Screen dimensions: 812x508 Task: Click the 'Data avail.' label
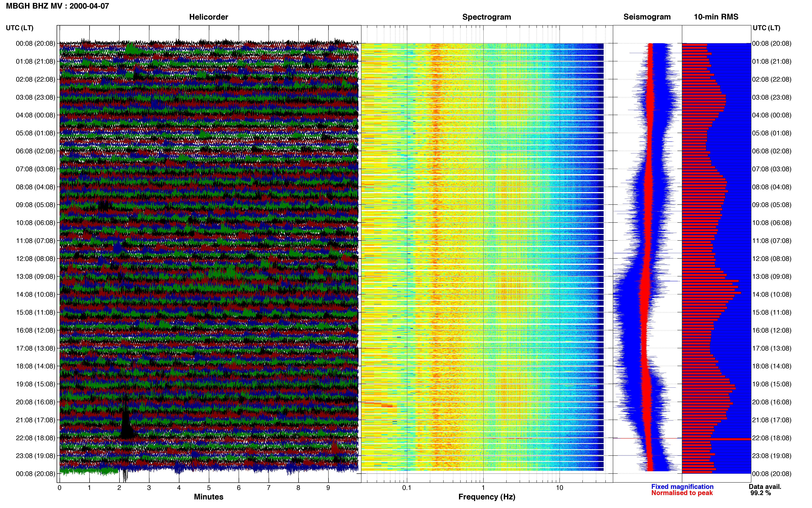click(765, 487)
